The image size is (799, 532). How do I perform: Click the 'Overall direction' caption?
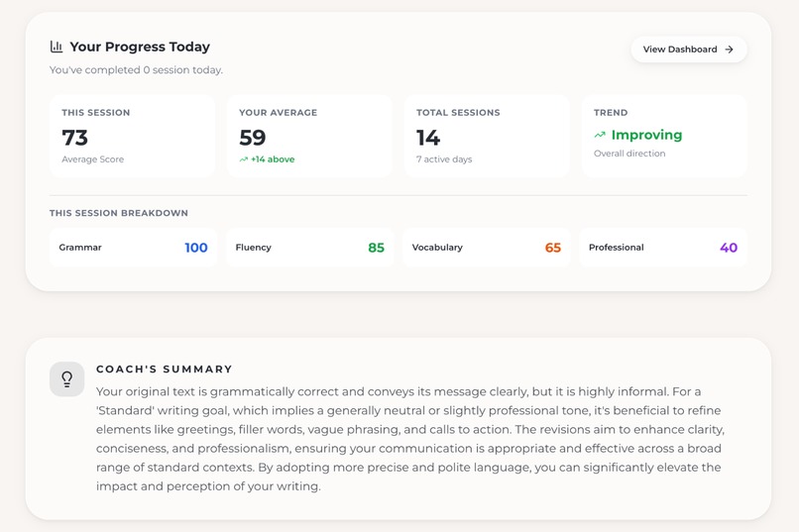(x=629, y=154)
